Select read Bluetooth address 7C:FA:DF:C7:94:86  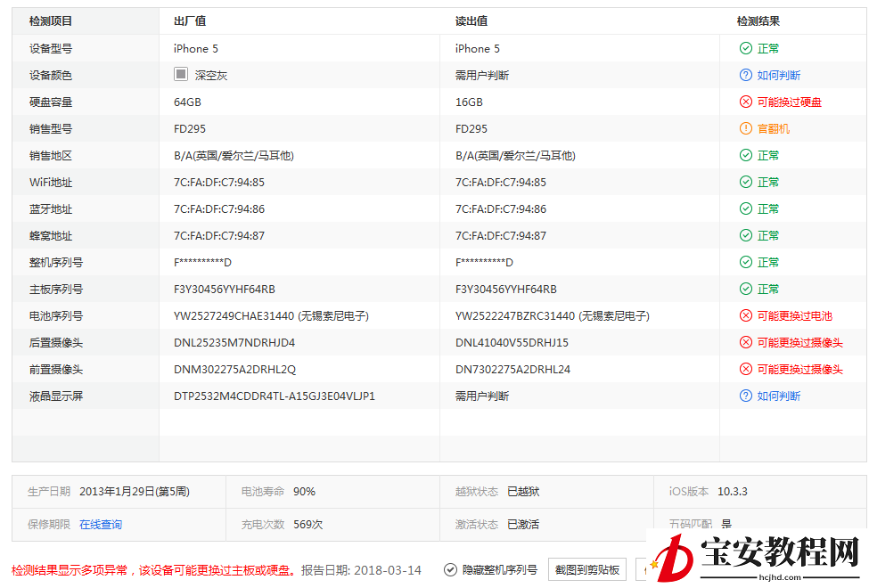[x=500, y=209]
